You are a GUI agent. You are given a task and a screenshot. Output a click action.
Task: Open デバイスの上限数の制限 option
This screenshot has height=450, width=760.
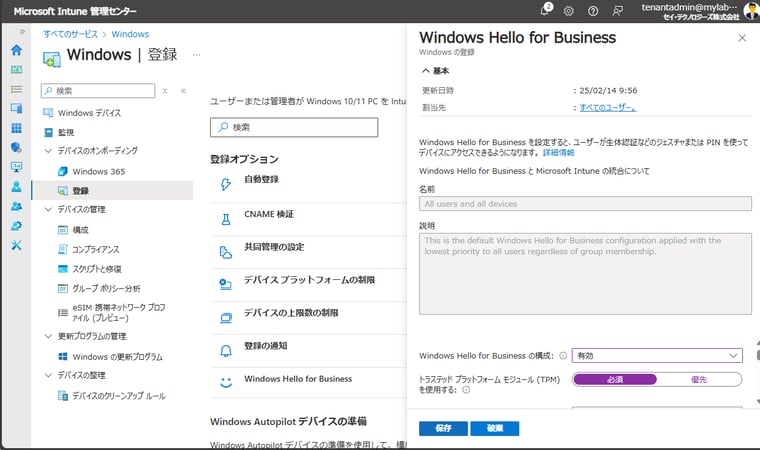point(291,313)
